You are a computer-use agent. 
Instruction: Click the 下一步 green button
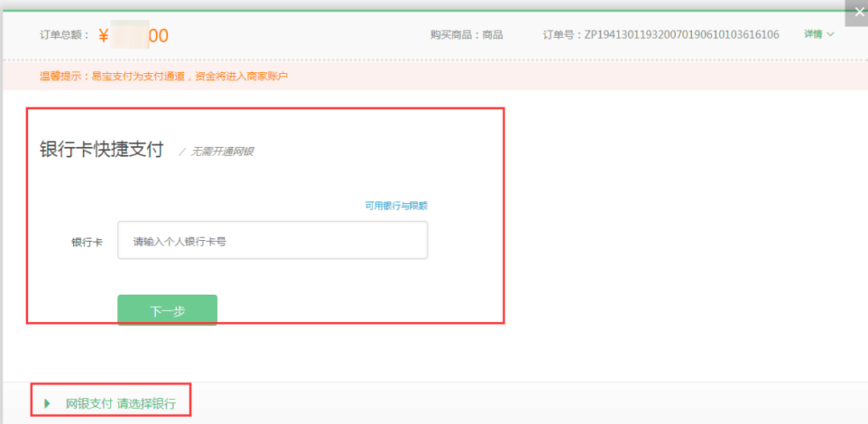pos(167,310)
